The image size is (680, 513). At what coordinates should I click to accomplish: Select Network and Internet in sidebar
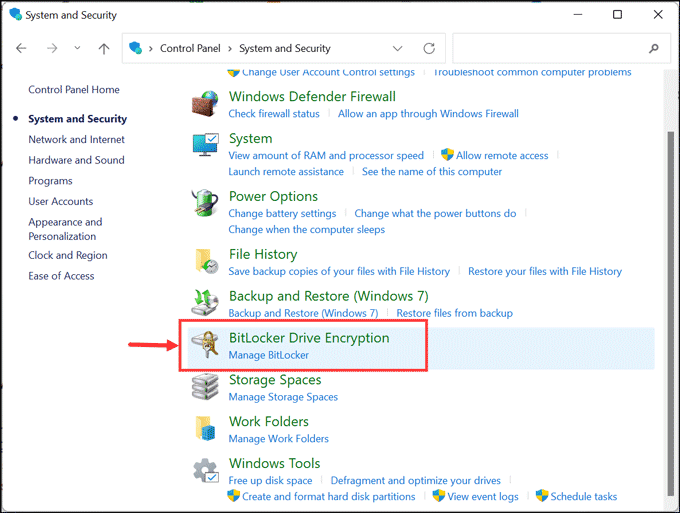point(76,140)
